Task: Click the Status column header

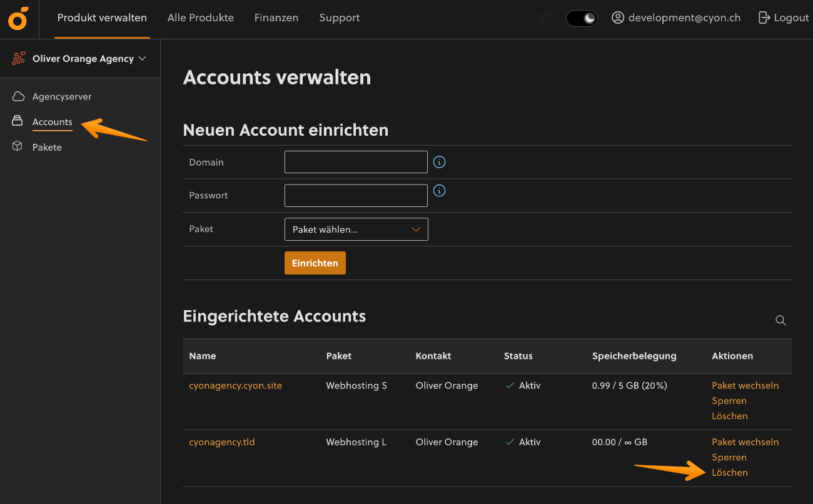Action: pyautogui.click(x=518, y=356)
